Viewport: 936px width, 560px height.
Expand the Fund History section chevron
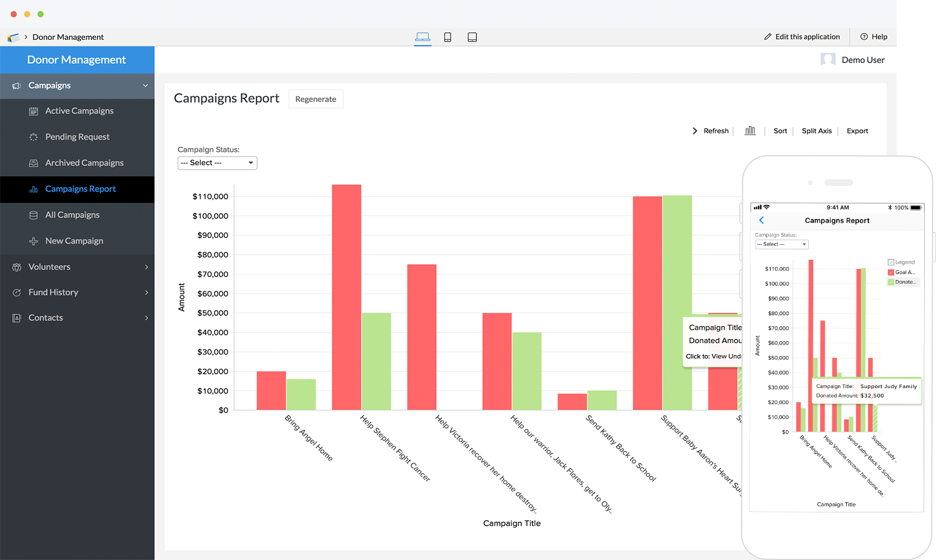[147, 292]
